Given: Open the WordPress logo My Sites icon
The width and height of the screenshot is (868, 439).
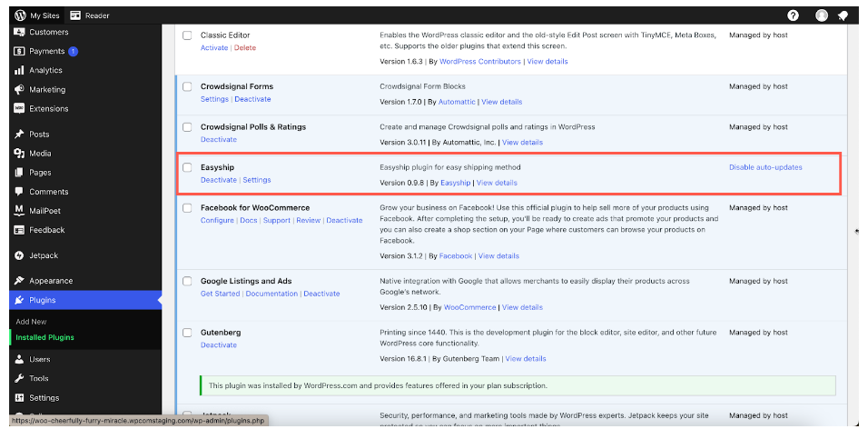Looking at the screenshot, I should click(x=21, y=15).
